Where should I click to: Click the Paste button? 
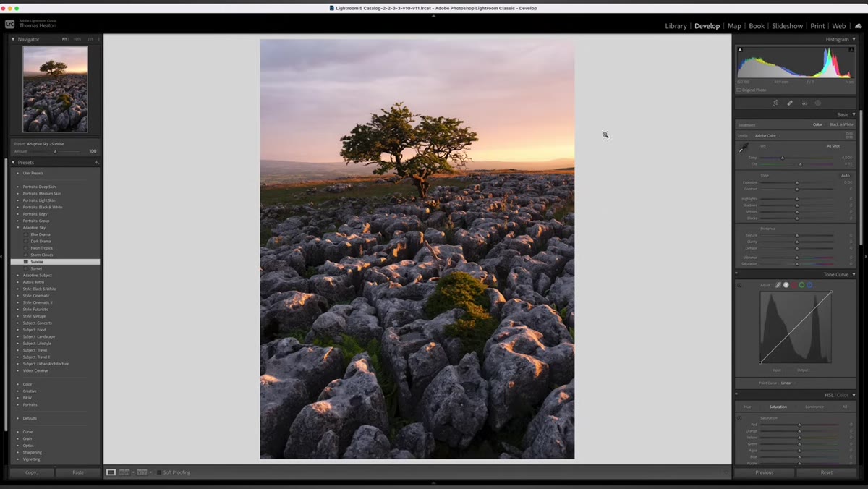coord(78,472)
